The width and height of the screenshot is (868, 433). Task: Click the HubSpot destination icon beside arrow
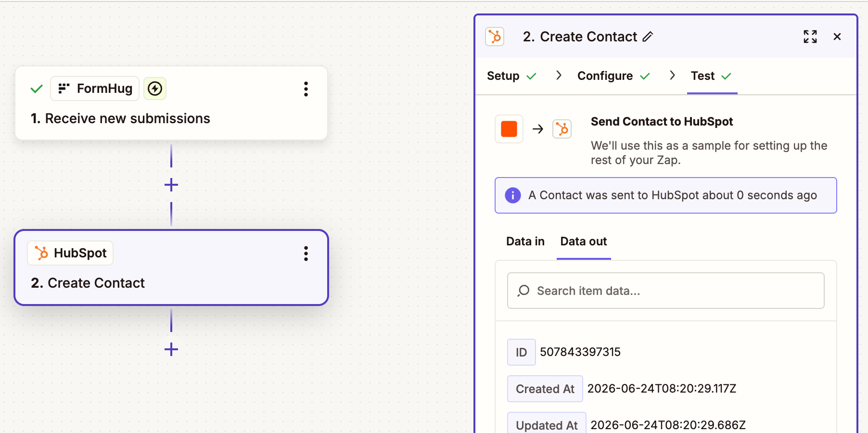click(x=562, y=129)
